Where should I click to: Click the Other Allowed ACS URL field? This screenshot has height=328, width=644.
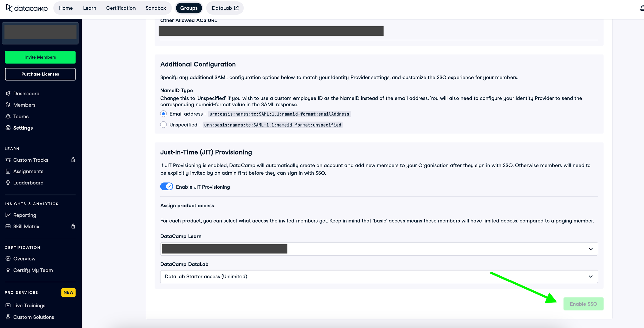click(271, 31)
